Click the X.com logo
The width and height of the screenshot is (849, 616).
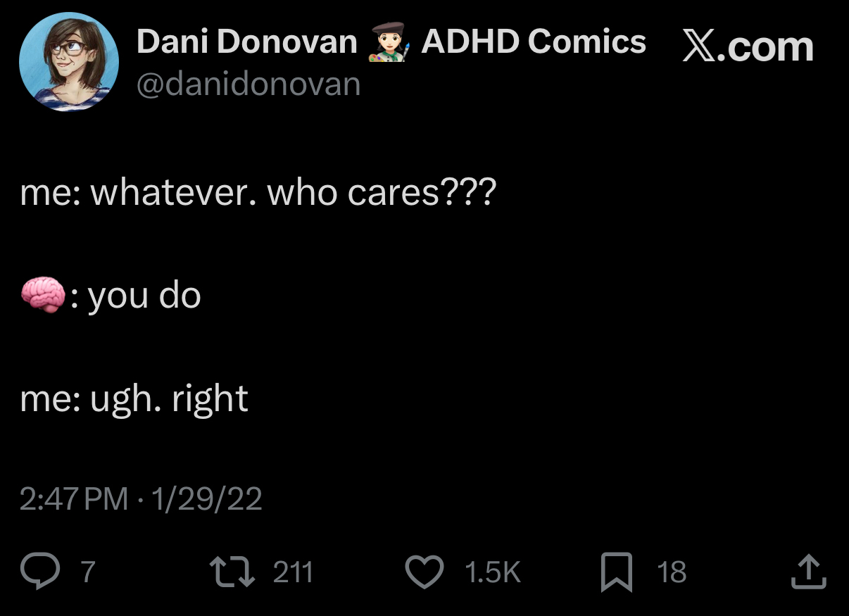point(747,47)
